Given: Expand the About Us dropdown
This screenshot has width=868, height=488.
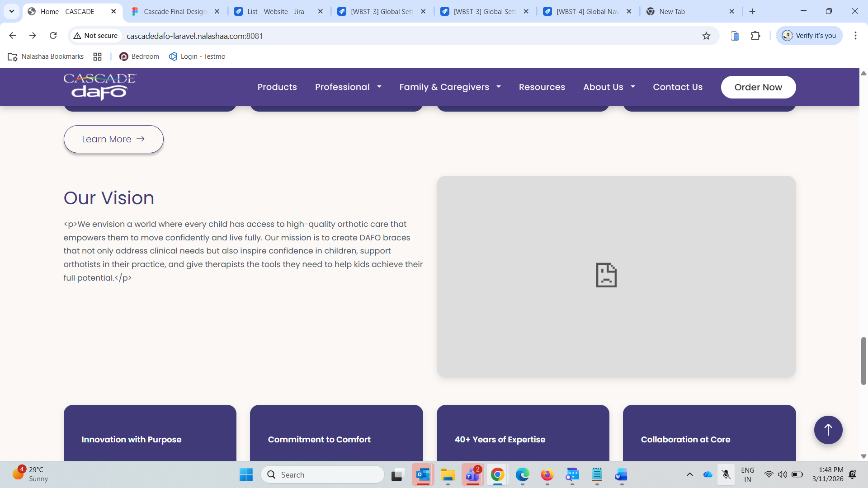Looking at the screenshot, I should pyautogui.click(x=609, y=87).
